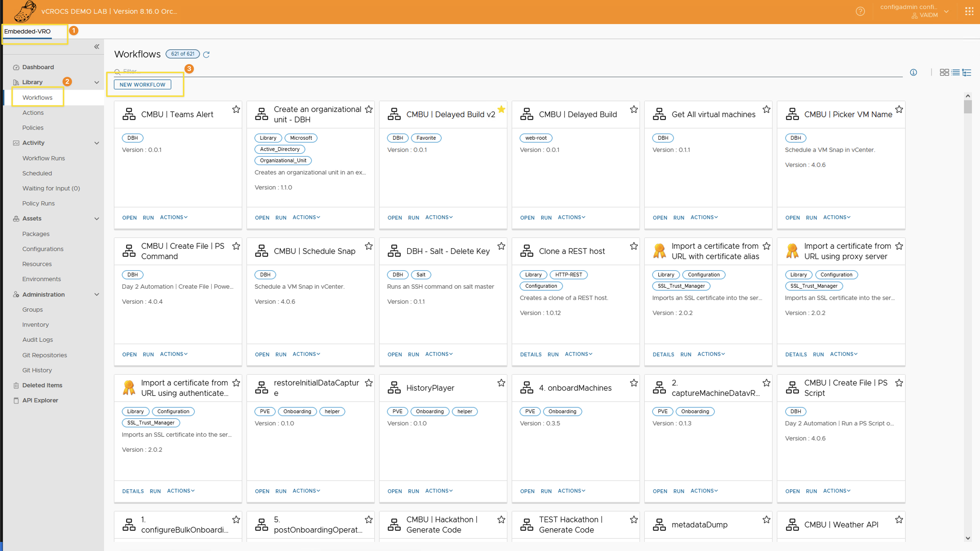This screenshot has height=551, width=980.
Task: Run the Get All virtual machines workflow
Action: click(x=678, y=217)
